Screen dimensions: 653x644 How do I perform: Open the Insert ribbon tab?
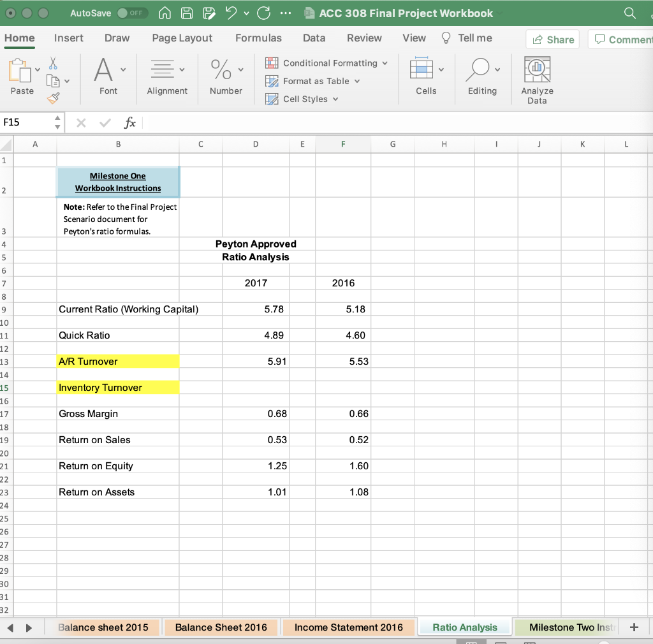tap(69, 38)
